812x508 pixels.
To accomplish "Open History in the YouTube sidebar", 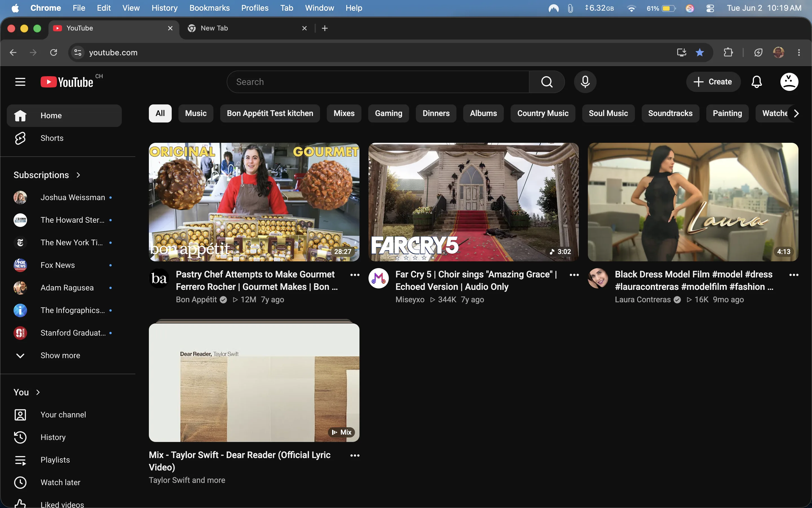I will pos(64,437).
